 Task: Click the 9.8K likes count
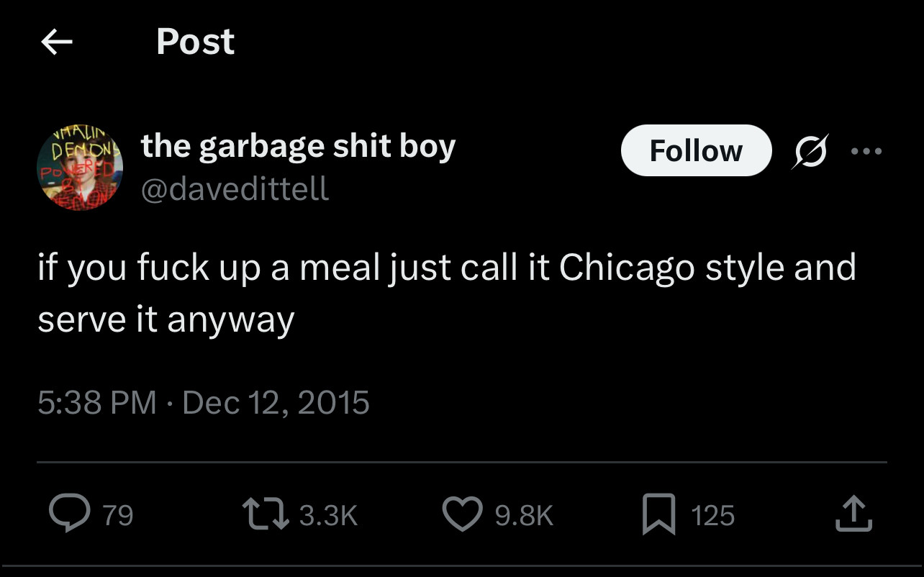click(524, 515)
